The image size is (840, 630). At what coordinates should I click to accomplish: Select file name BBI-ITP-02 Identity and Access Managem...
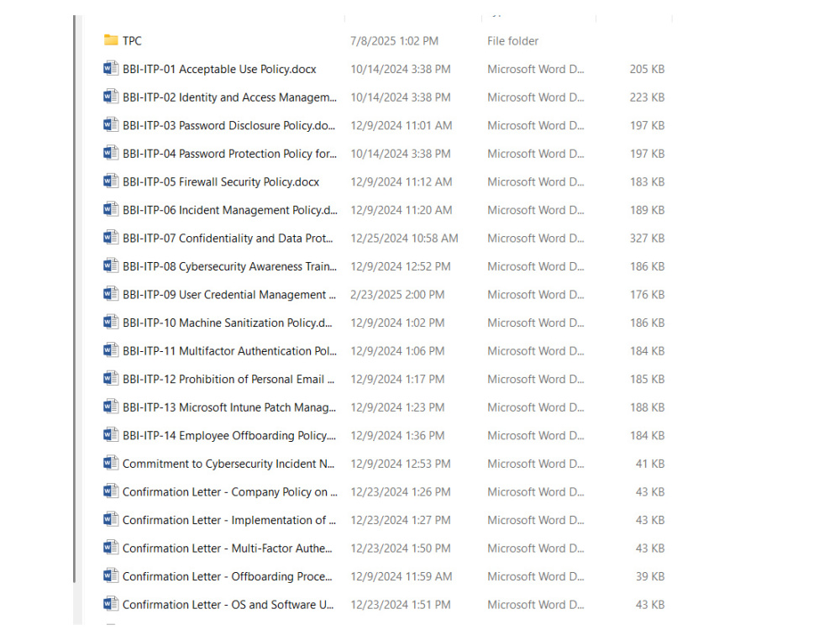coord(229,97)
